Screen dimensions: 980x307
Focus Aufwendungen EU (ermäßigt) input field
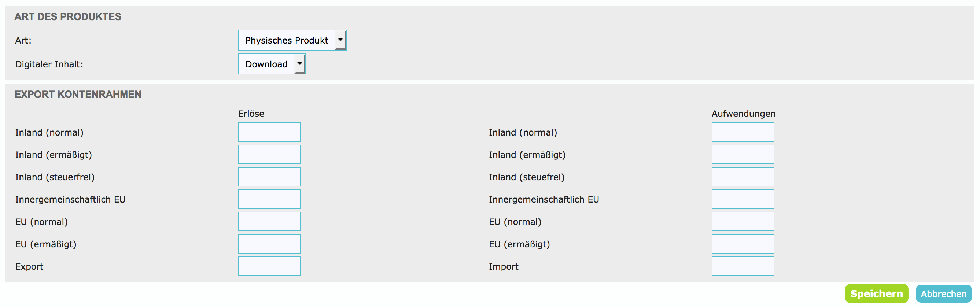(743, 244)
